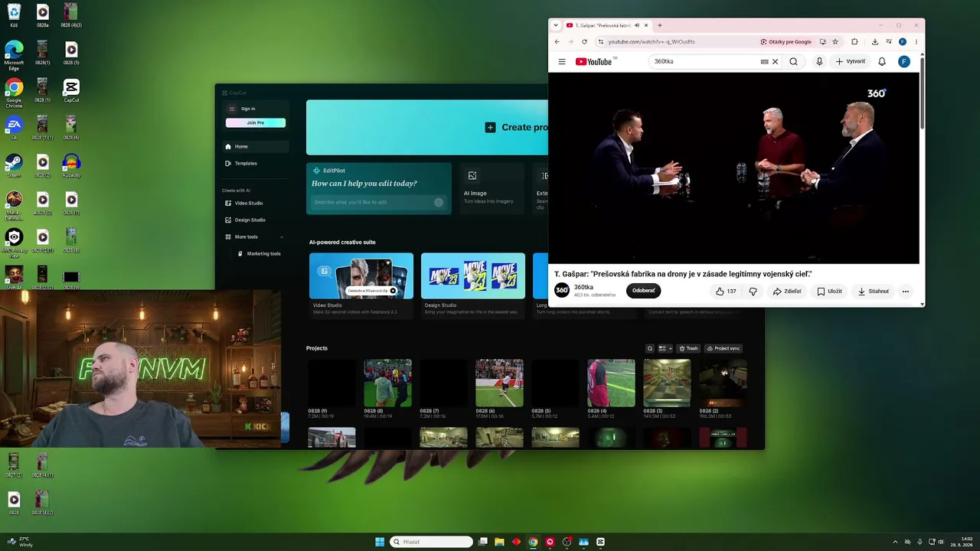Go to the YouTube home logo
The width and height of the screenshot is (980, 551).
point(593,61)
